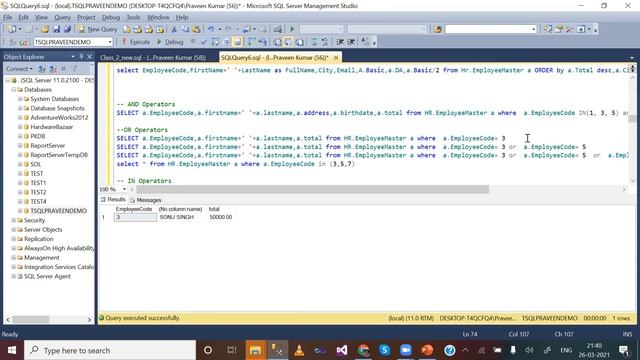Expand the System Databases node
This screenshot has height=360, width=640.
[x=20, y=99]
